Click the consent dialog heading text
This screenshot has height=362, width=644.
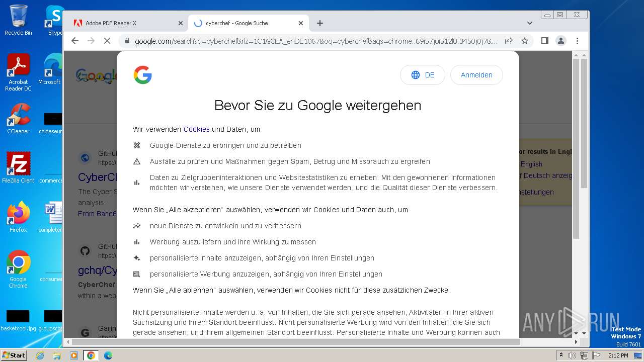coord(318,106)
